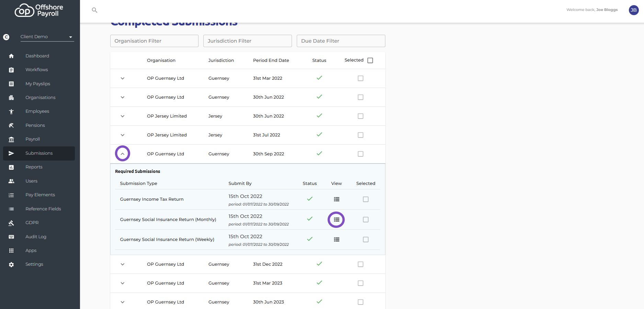This screenshot has width=644, height=309.
Task: Select the 31st Mar 2022 submission row
Action: [360, 78]
